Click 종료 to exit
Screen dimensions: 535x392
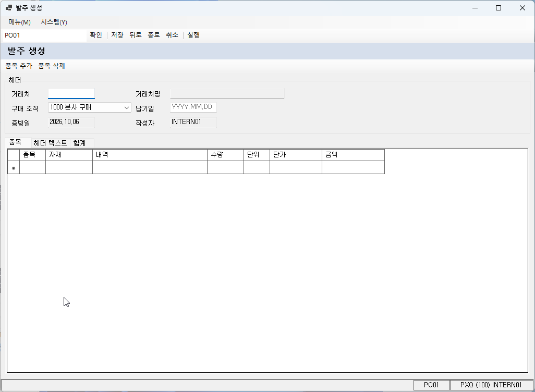pyautogui.click(x=154, y=35)
